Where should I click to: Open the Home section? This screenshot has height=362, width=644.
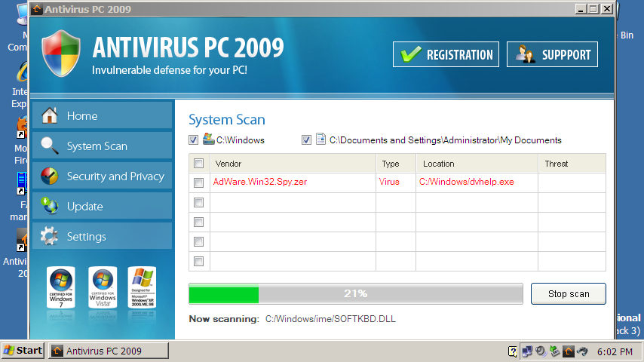tap(103, 115)
